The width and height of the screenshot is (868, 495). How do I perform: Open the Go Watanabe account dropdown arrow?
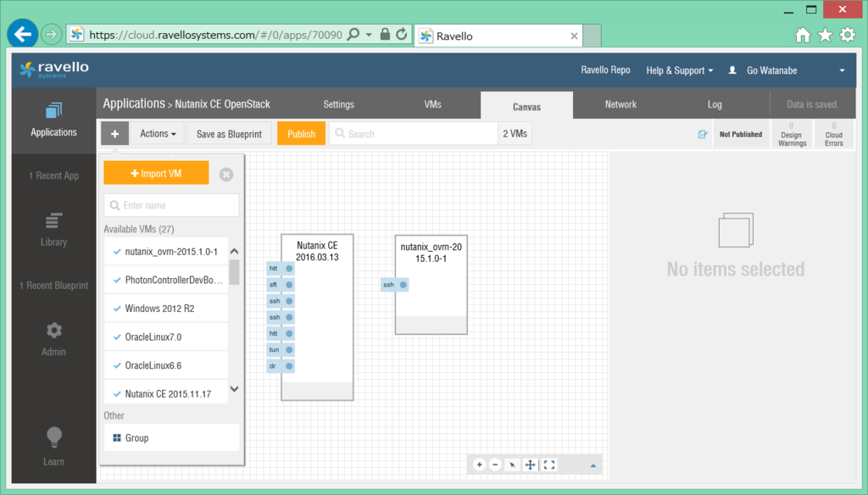842,70
